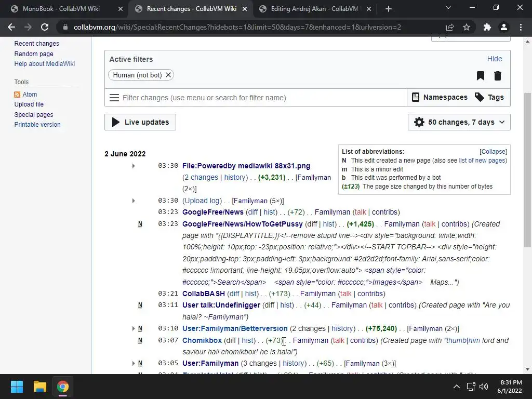This screenshot has width=532, height=399.
Task: Open Special pages sidebar link
Action: (34, 115)
